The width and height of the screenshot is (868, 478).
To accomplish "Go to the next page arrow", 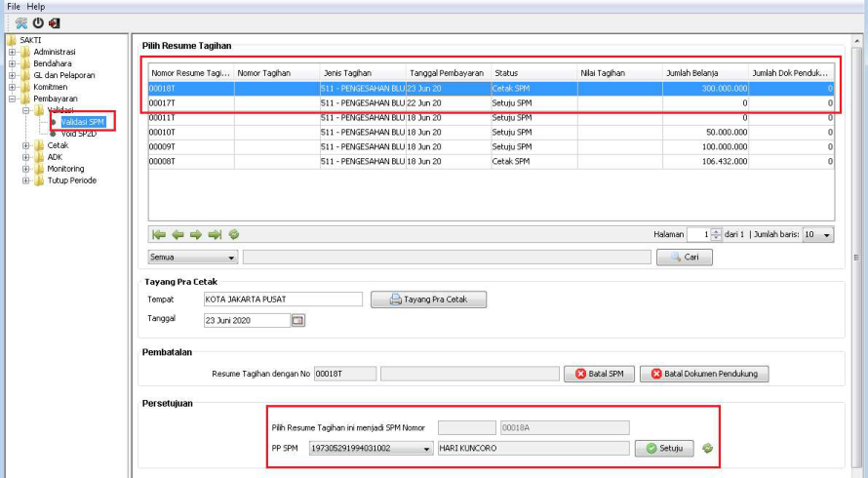I will click(196, 234).
